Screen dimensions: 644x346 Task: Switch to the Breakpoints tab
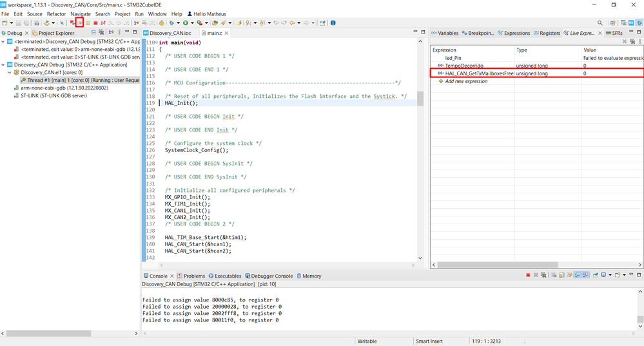pyautogui.click(x=480, y=33)
